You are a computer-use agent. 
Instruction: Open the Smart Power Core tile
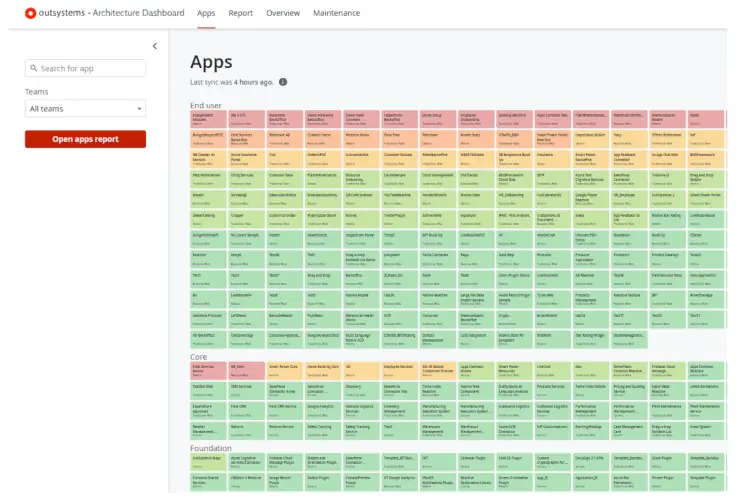click(x=285, y=371)
